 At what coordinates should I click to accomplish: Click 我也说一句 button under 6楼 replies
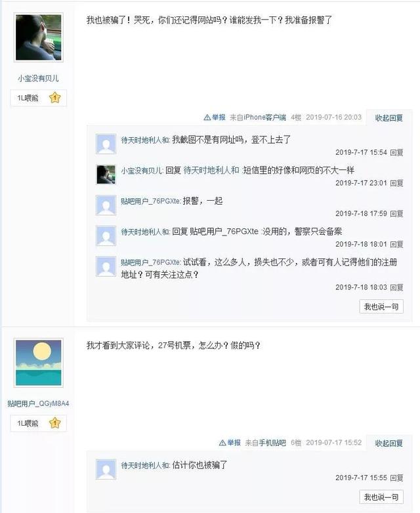click(x=381, y=497)
